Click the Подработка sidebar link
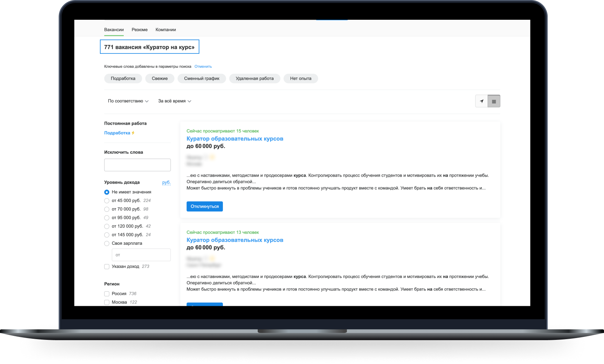604x364 pixels. click(x=117, y=133)
